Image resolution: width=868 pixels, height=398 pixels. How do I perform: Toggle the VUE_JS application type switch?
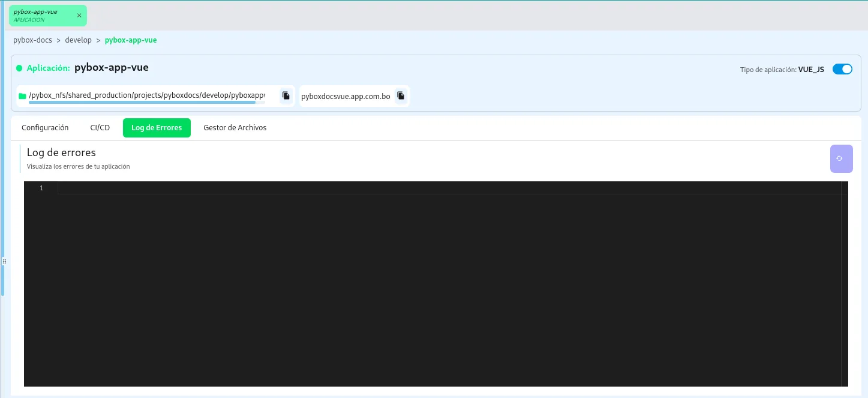tap(842, 69)
